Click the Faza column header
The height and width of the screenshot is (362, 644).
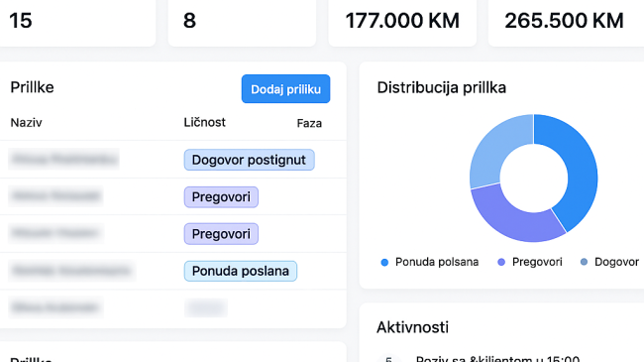[309, 123]
